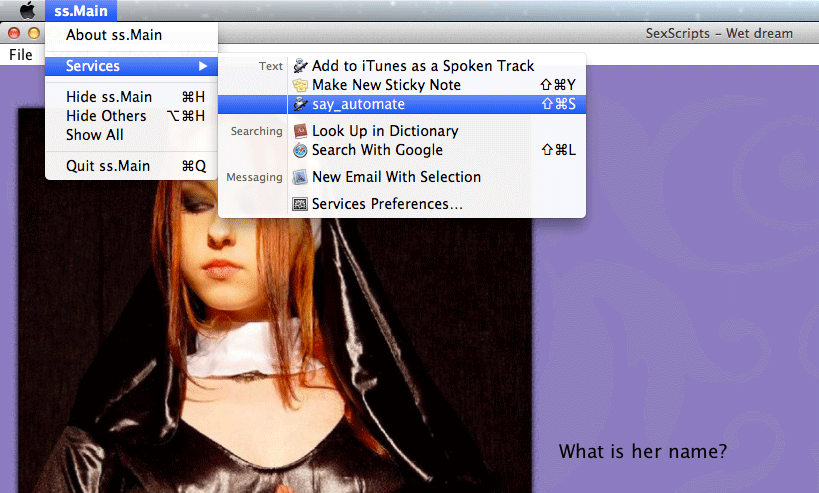This screenshot has height=493, width=819.
Task: Click the Mail stamp icon
Action: point(300,177)
